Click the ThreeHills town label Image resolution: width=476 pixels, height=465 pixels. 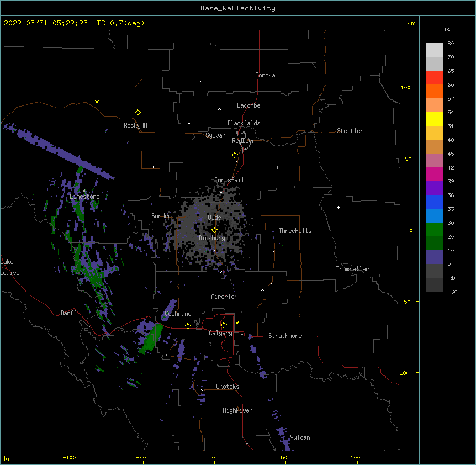[x=295, y=231]
